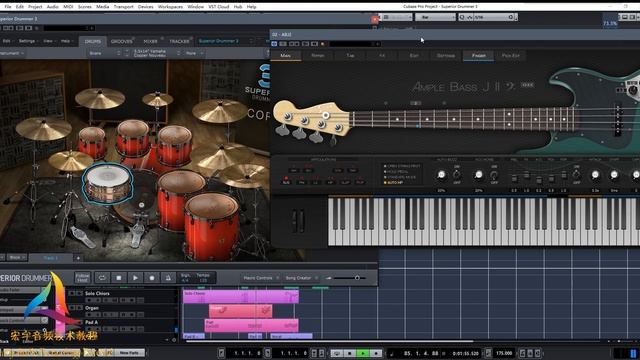The image size is (640, 360).
Task: Switch to DRUMS tab
Action: tap(93, 41)
